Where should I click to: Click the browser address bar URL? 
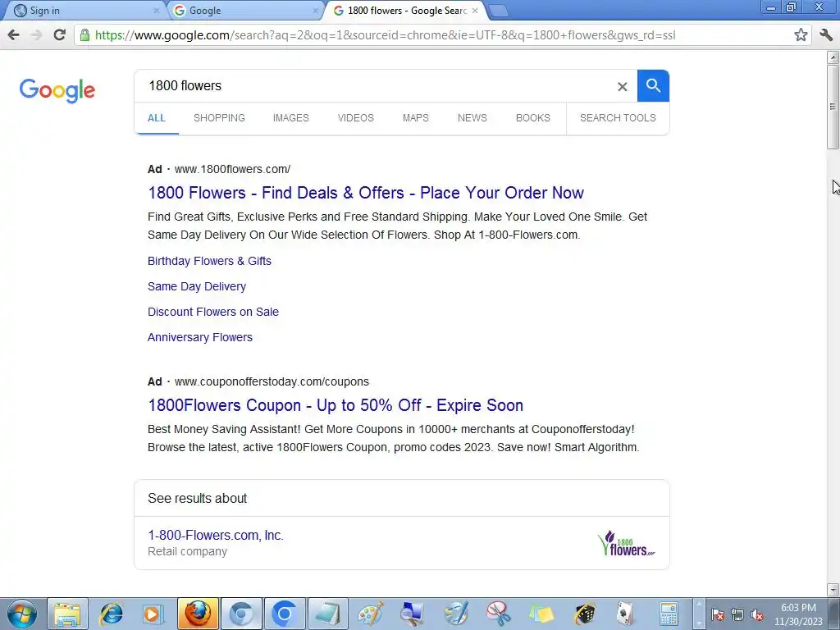[x=385, y=35]
